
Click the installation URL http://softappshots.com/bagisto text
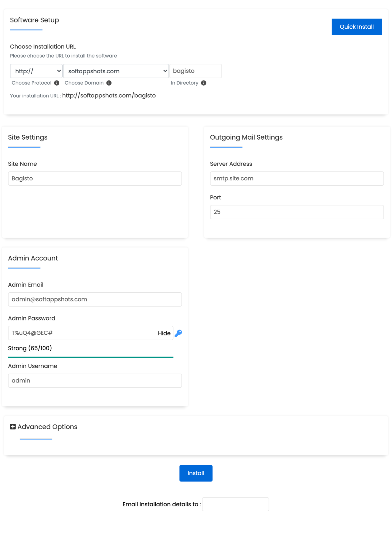109,95
